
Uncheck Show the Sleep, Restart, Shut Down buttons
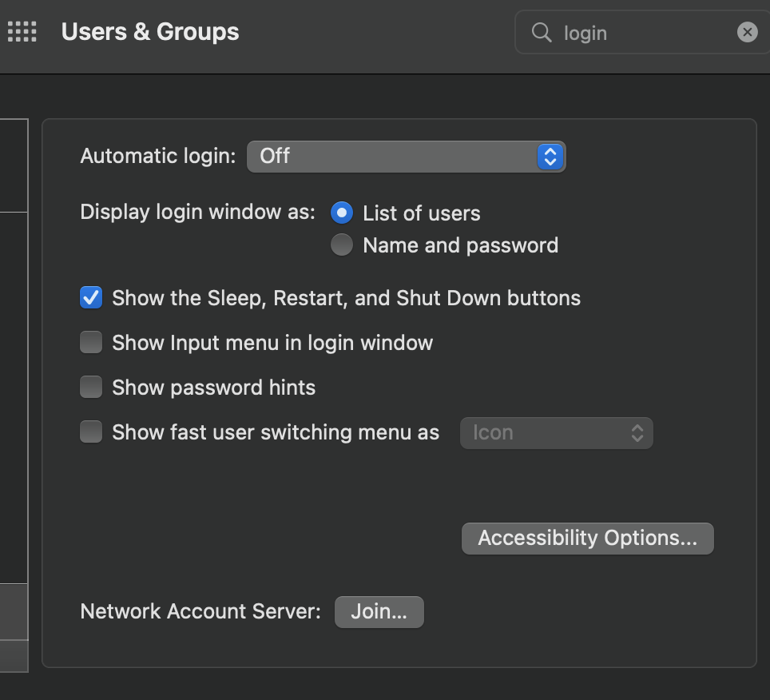[91, 298]
